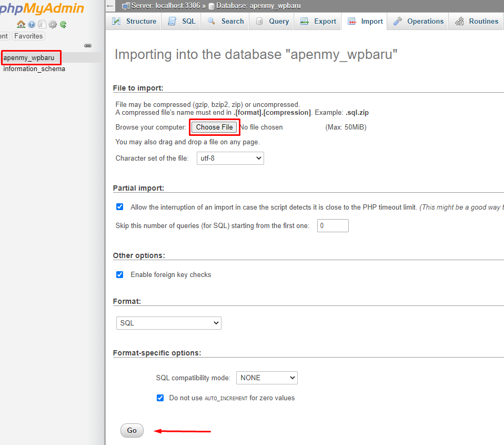Viewport: 504px width, 445px height.
Task: Click the link chain icon in sidebar
Action: click(88, 46)
